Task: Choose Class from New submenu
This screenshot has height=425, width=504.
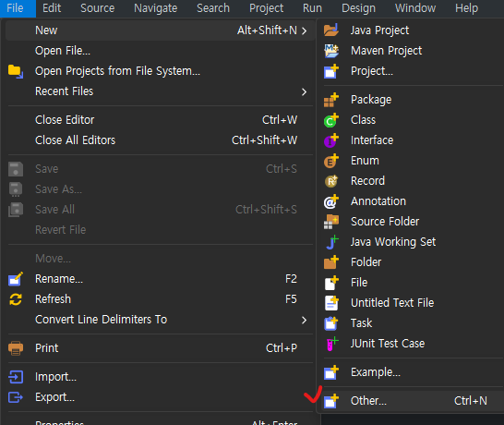Action: point(363,120)
